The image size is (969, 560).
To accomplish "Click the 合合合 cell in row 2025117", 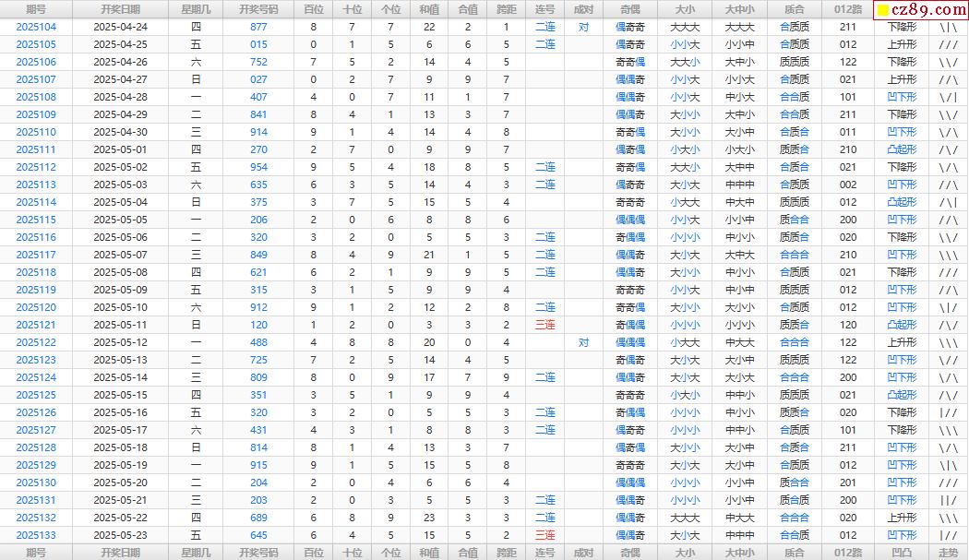I will [x=794, y=255].
